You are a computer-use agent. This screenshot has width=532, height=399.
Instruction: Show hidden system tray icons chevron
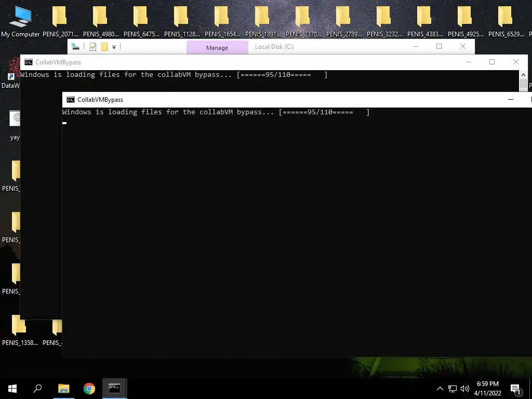(x=440, y=389)
